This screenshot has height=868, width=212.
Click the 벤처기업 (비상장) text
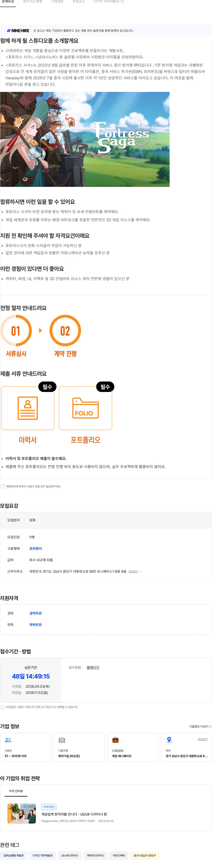(69, 756)
